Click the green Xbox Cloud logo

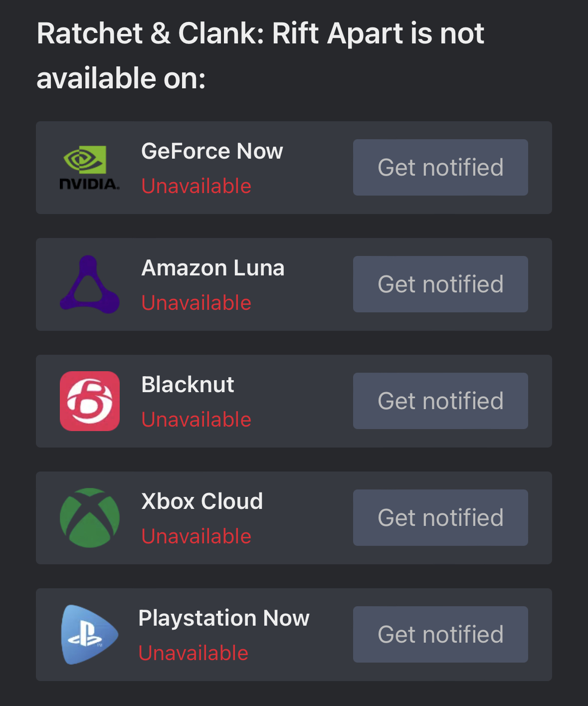pos(90,518)
